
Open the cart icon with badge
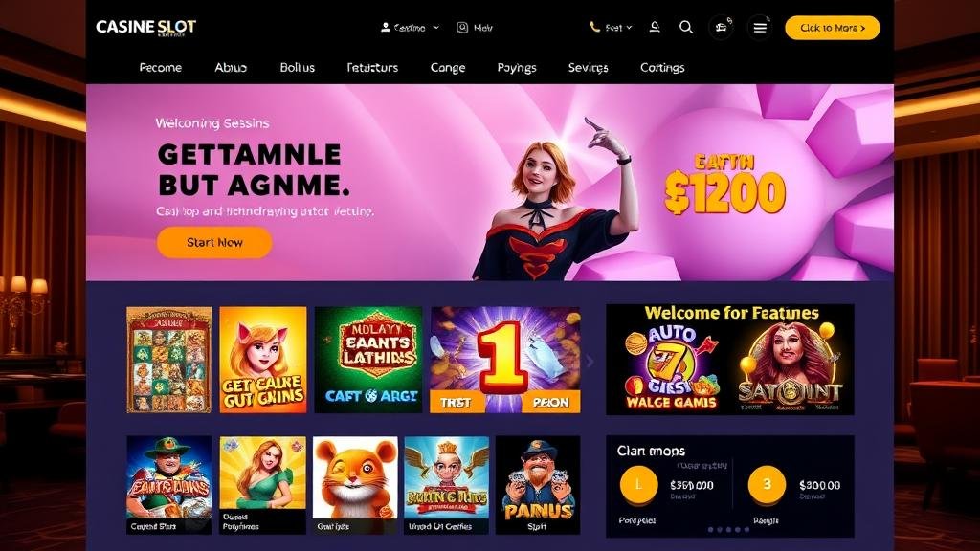(x=722, y=28)
